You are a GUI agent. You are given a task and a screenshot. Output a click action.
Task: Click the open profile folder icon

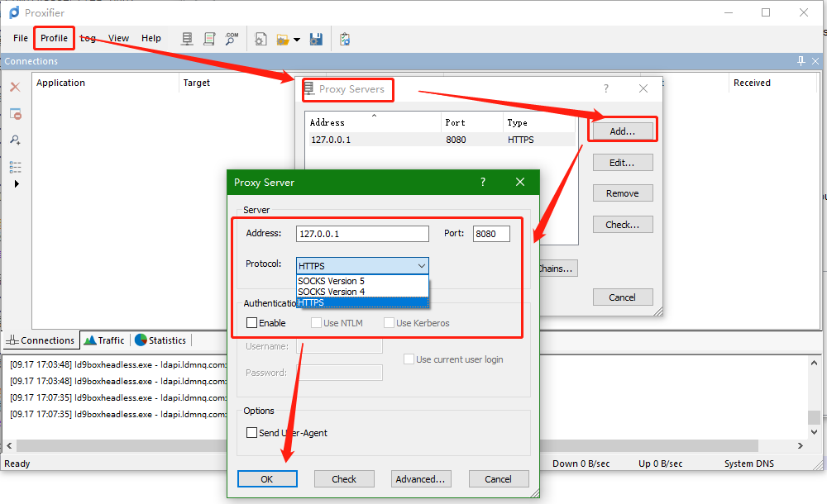pos(283,40)
